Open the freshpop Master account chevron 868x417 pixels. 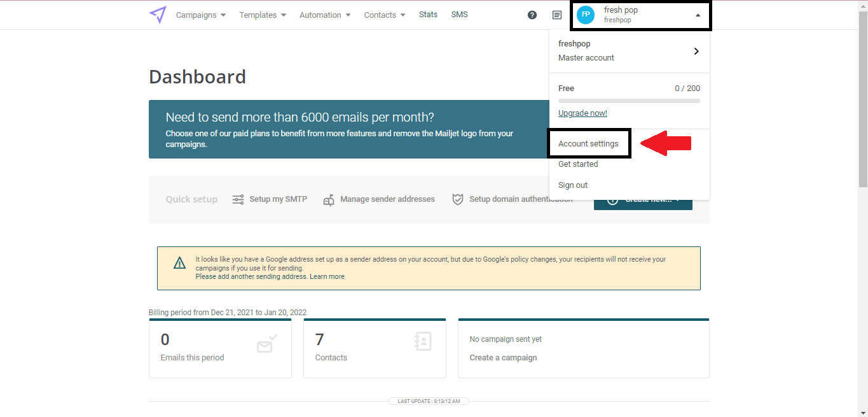(696, 51)
